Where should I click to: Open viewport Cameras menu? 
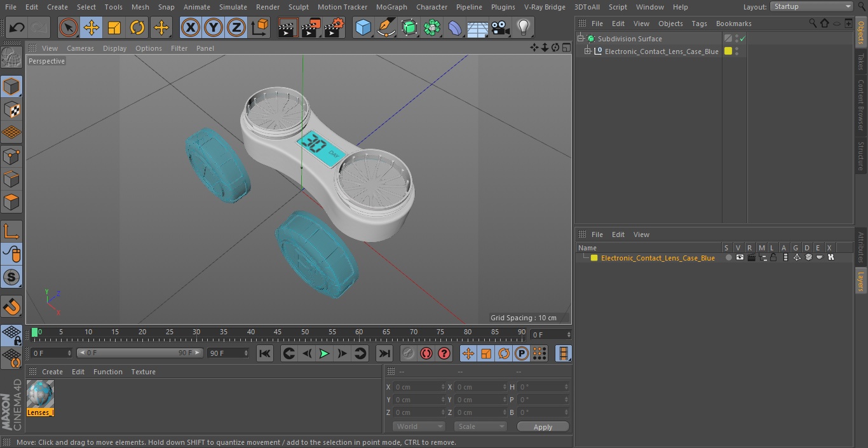(80, 48)
